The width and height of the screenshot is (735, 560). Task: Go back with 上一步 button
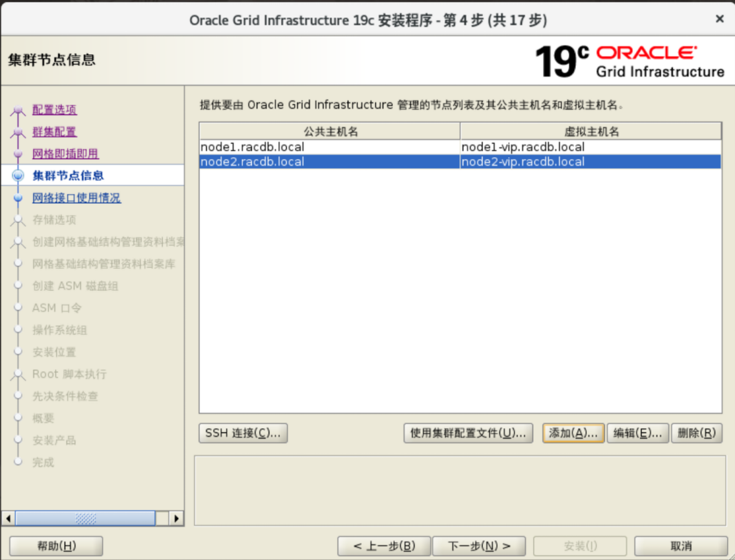point(384,546)
